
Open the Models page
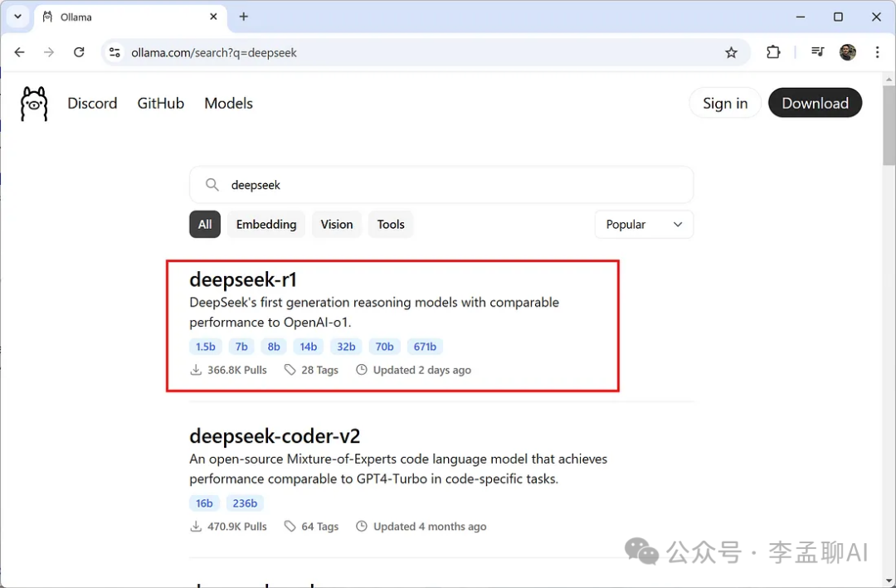tap(229, 104)
